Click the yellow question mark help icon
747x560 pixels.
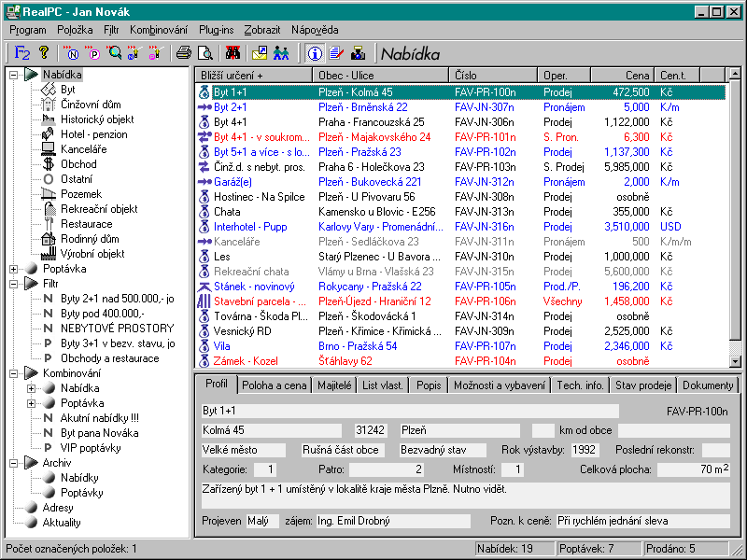coord(44,53)
